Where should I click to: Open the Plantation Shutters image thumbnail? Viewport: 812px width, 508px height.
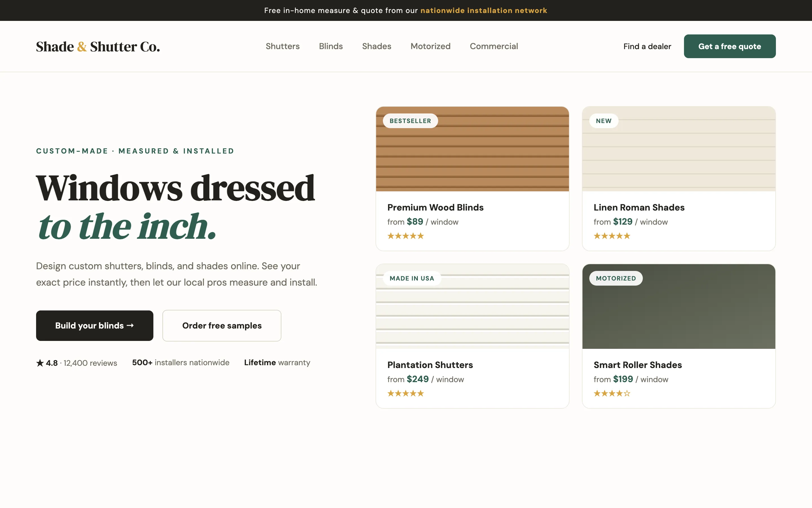pos(473,306)
